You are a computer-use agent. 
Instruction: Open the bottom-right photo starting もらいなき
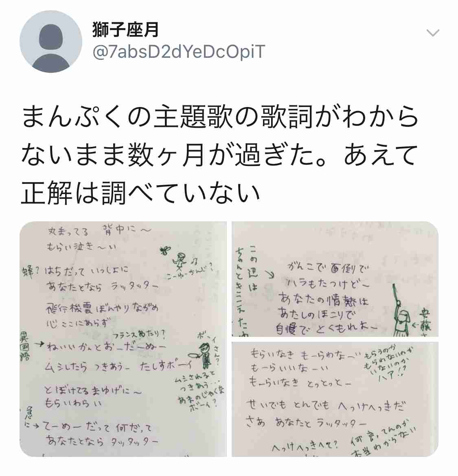[335, 399]
